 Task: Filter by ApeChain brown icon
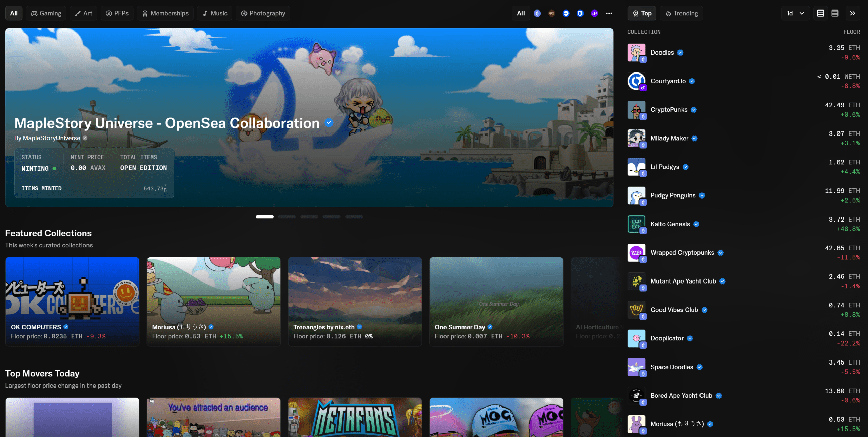(x=552, y=13)
